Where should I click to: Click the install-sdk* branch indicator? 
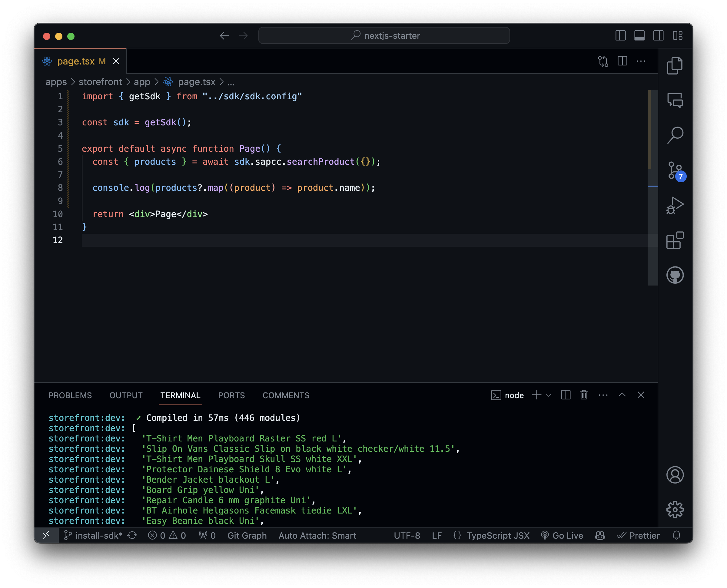point(93,536)
